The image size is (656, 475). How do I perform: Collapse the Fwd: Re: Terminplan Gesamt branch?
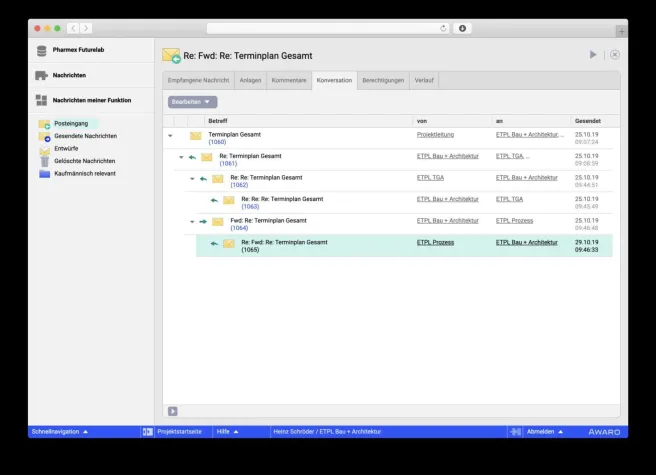[x=191, y=221]
